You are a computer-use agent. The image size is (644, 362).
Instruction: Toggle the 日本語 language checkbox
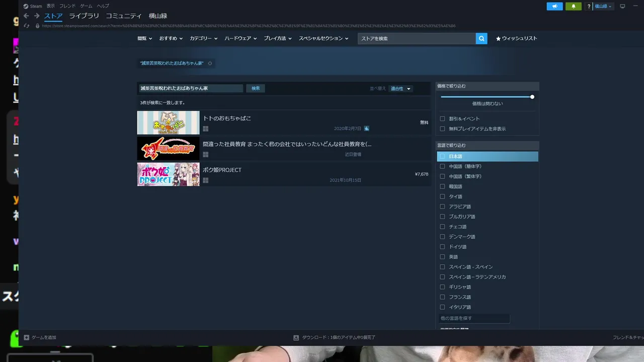[443, 156]
